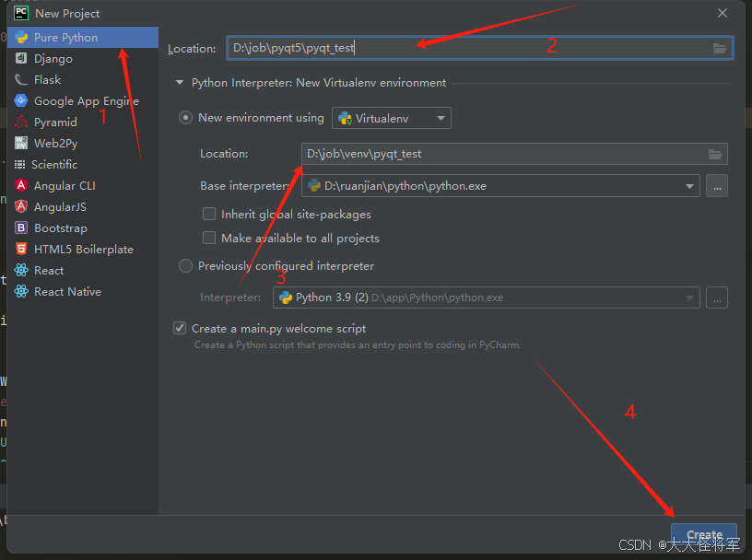Image resolution: width=752 pixels, height=560 pixels.
Task: Click the Create button
Action: tap(703, 534)
